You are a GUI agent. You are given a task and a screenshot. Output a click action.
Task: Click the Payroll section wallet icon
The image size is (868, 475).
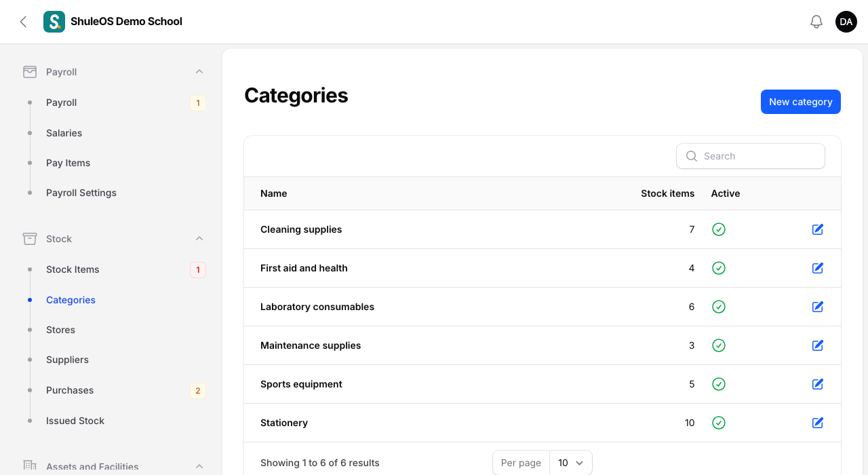(30, 72)
